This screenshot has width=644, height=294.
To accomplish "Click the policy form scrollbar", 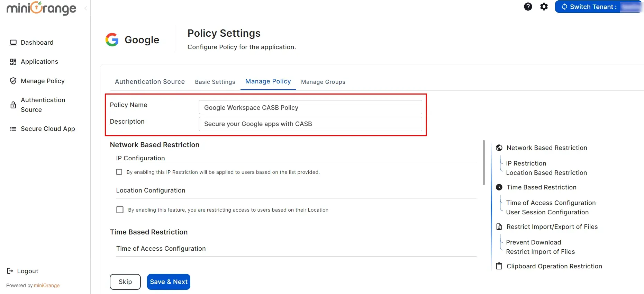I will click(x=484, y=163).
